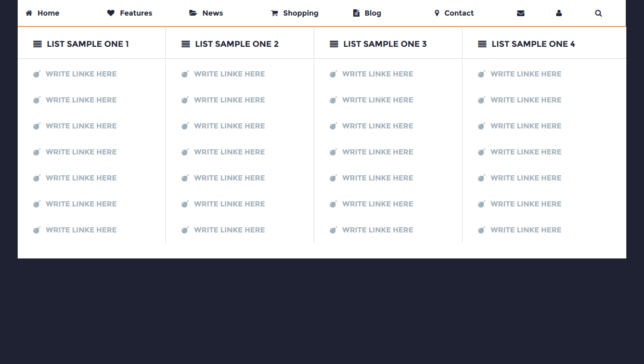Screen dimensions: 644x364
Task: Open the Home menu item
Action: [x=43, y=13]
